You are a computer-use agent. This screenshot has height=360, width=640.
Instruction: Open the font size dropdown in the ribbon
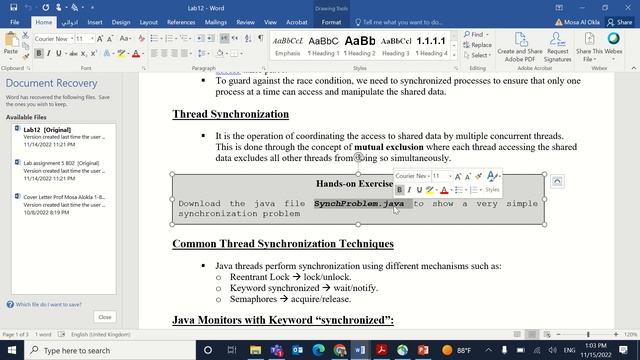click(92, 39)
